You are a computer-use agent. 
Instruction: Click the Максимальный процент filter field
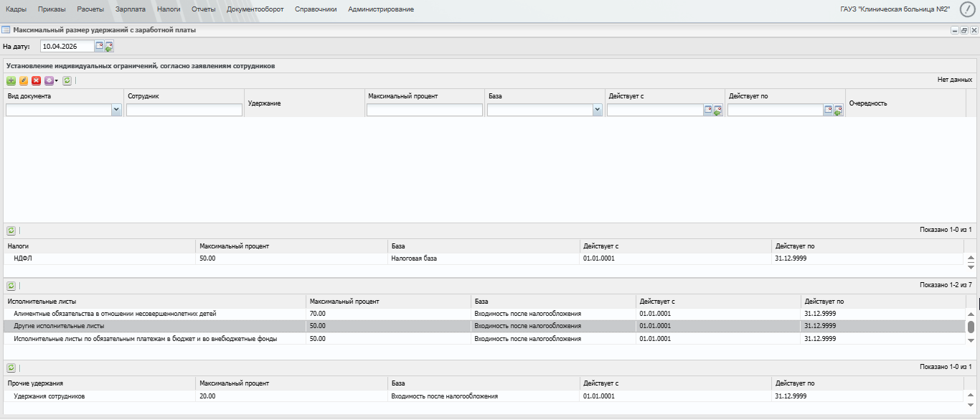424,110
